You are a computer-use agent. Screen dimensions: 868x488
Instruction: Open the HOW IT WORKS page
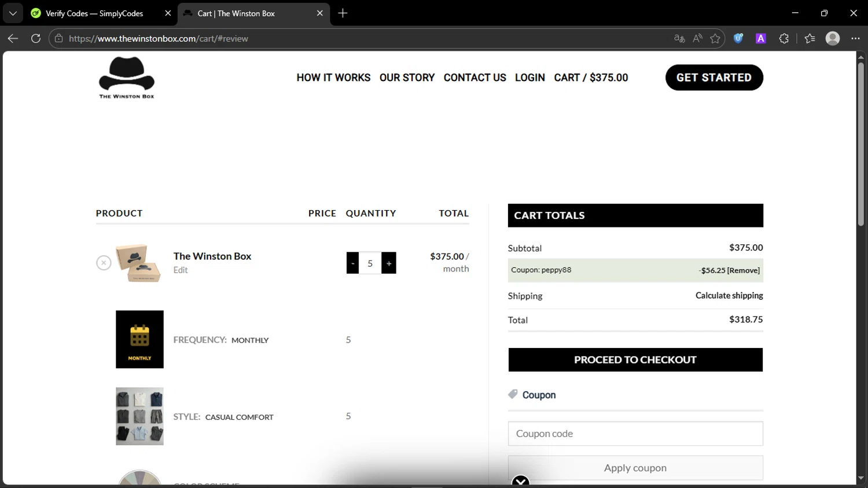point(333,78)
